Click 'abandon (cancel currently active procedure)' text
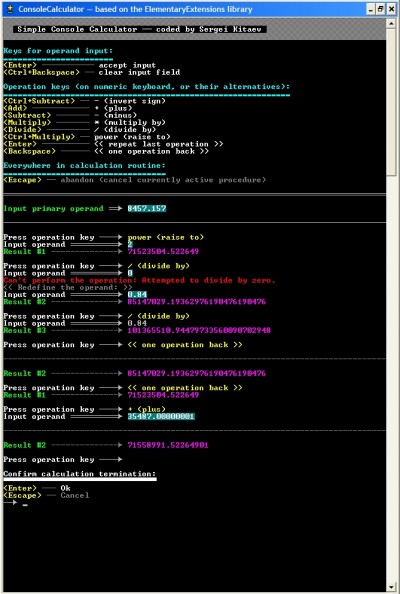The width and height of the screenshot is (400, 594). pos(163,180)
